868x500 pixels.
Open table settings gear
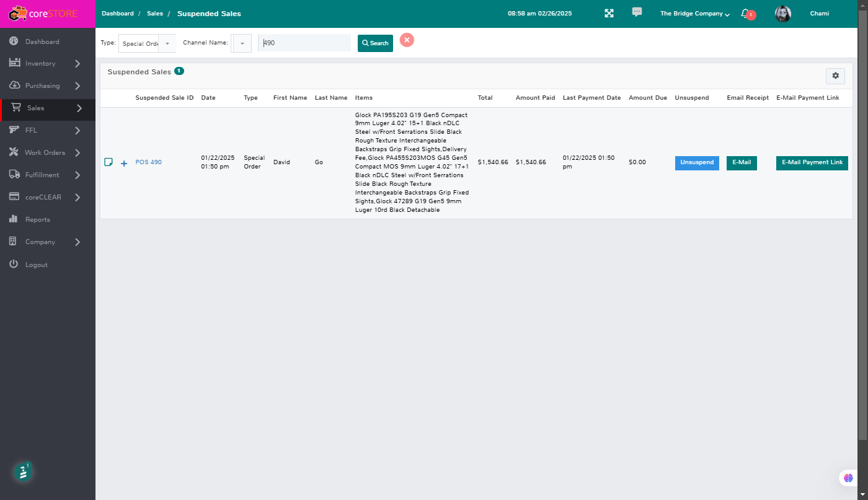click(835, 76)
